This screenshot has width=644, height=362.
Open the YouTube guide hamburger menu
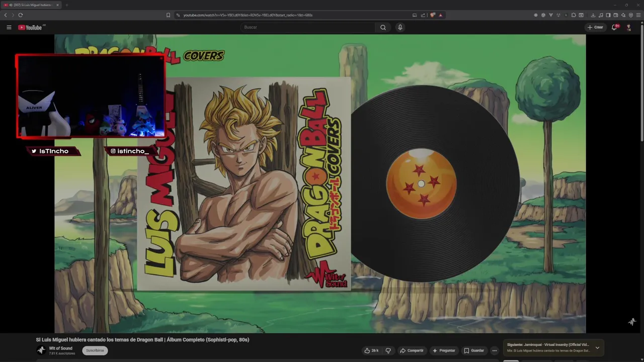9,27
